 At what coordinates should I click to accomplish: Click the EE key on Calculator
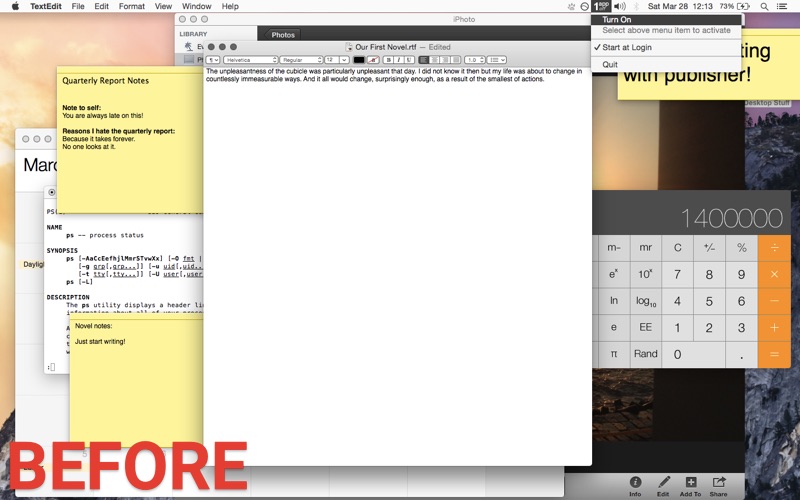[645, 328]
